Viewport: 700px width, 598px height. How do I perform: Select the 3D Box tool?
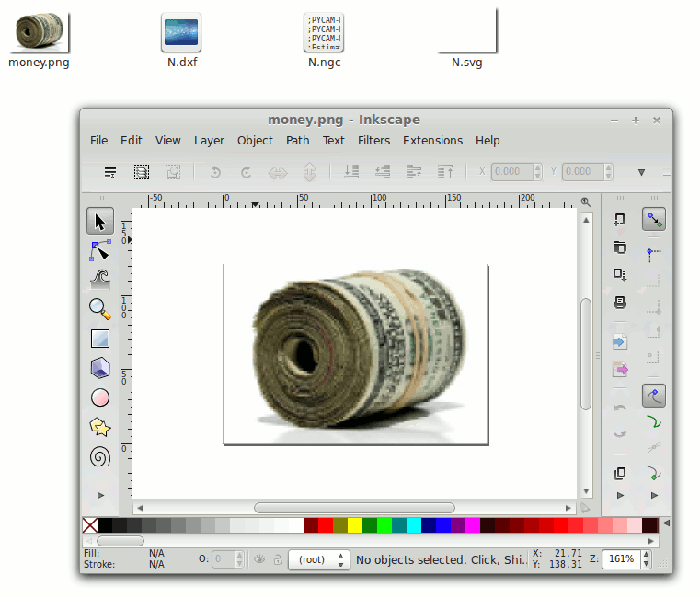(x=100, y=368)
